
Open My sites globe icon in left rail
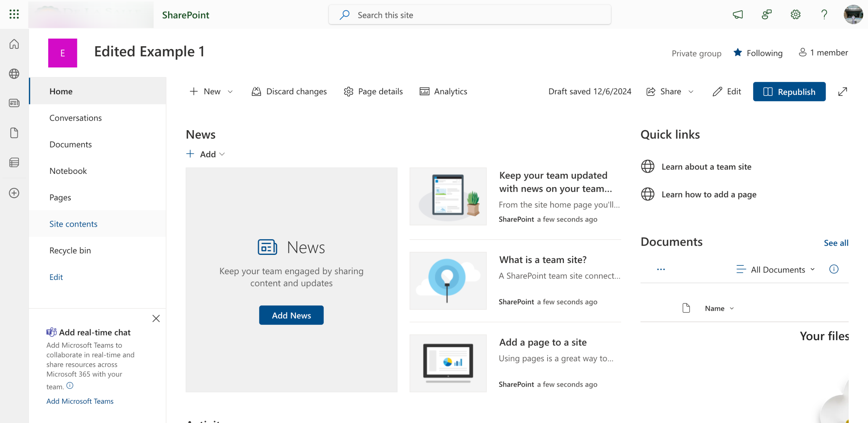click(14, 74)
